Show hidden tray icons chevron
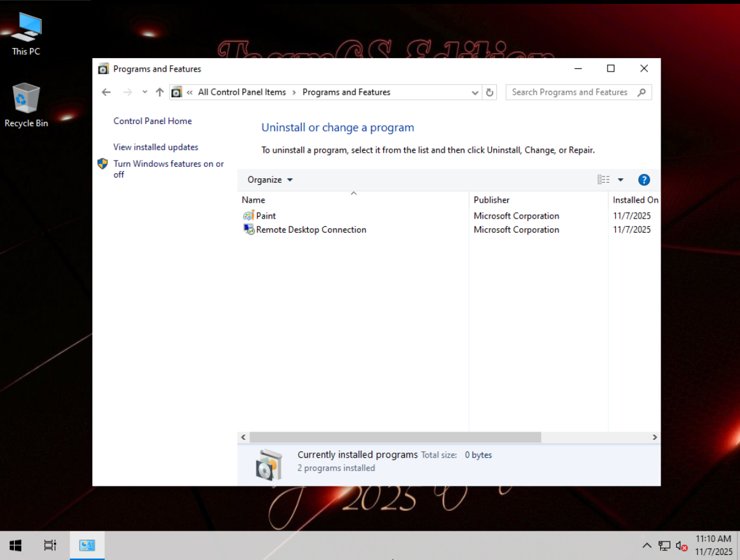Viewport: 740px width, 560px height. (x=647, y=546)
